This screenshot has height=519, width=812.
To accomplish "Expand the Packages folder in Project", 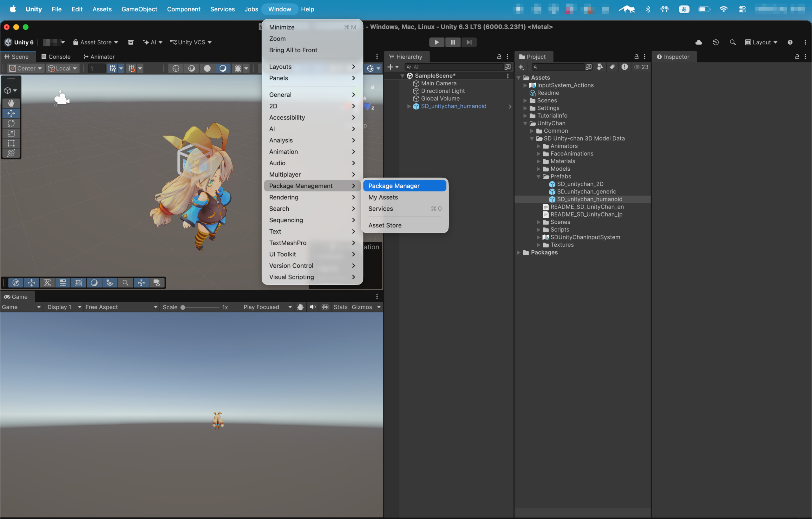I will pos(519,253).
